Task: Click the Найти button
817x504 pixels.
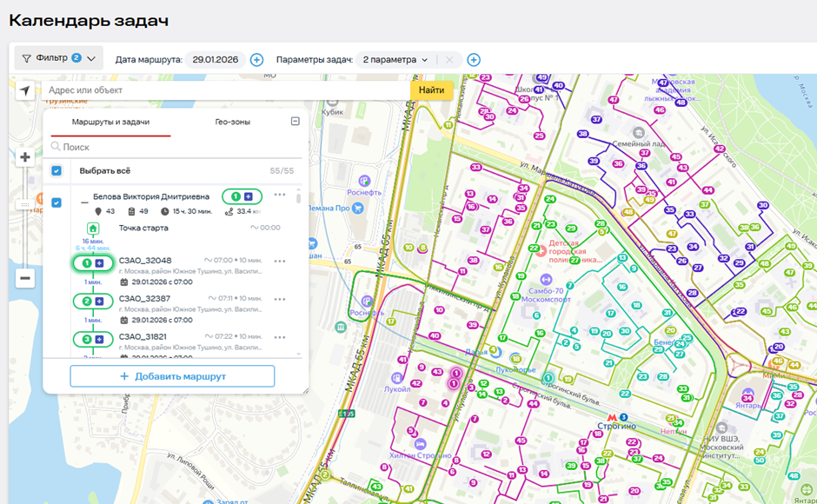Action: tap(431, 90)
